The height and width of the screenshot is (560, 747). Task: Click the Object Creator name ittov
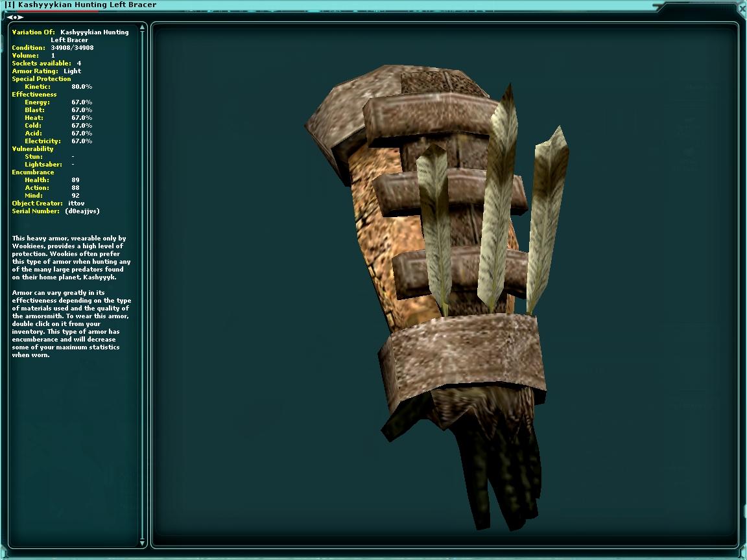click(x=76, y=204)
